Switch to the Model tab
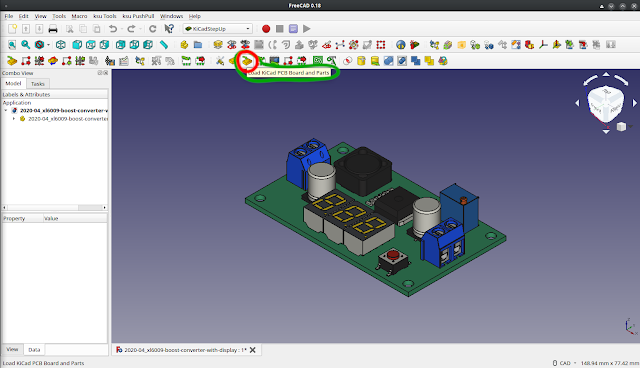This screenshot has width=640, height=368. click(13, 83)
